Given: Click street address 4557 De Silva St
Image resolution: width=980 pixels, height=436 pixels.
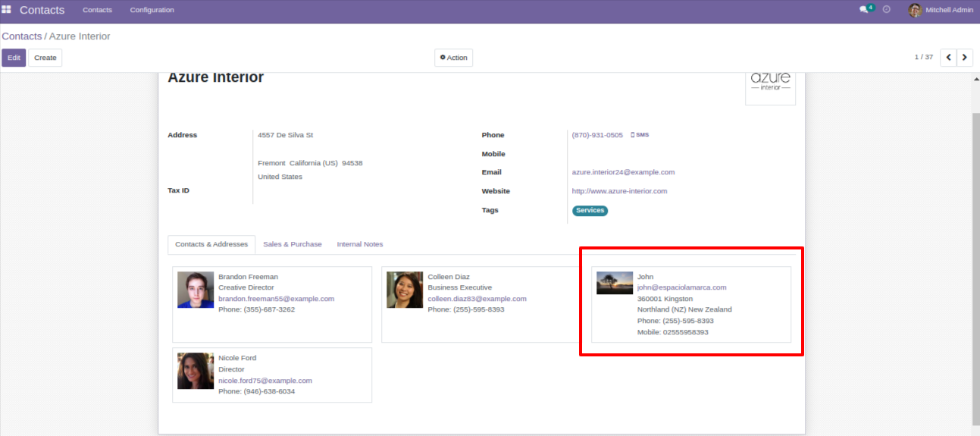Looking at the screenshot, I should pyautogui.click(x=285, y=135).
